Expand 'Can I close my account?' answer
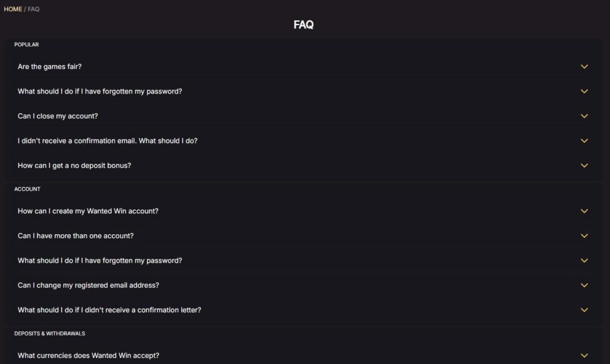This screenshot has height=364, width=610. (x=58, y=116)
